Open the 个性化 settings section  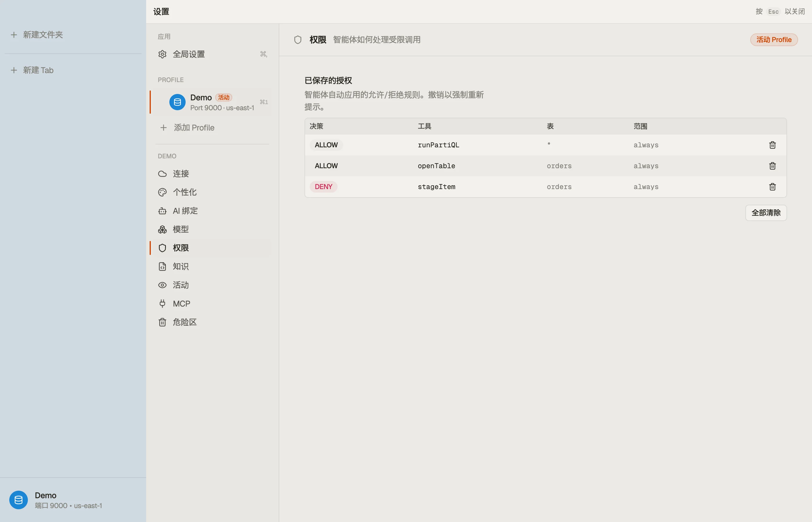(213, 193)
